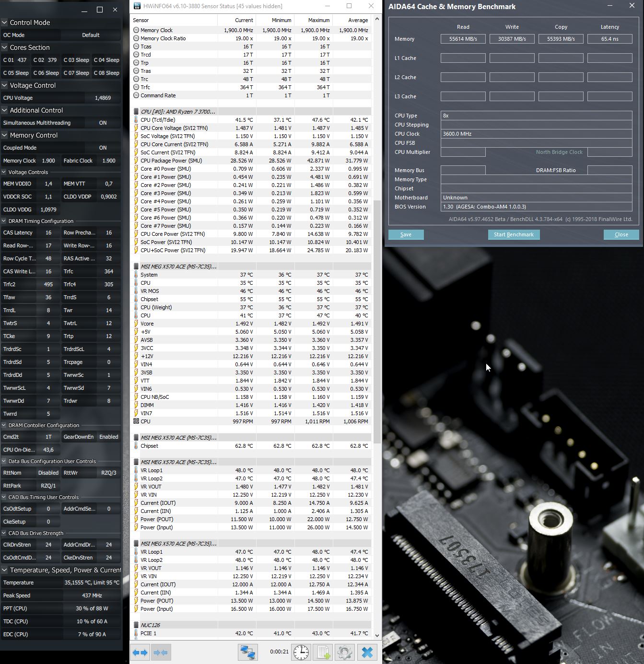
Task: Click the lightning icon beside Vcore row
Action: click(x=136, y=324)
